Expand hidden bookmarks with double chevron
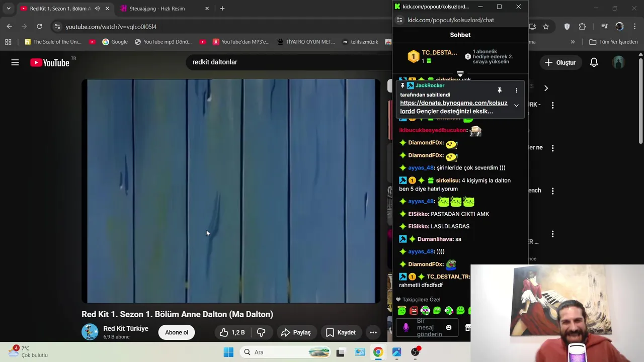Screen dimensions: 644x362 click(x=573, y=42)
